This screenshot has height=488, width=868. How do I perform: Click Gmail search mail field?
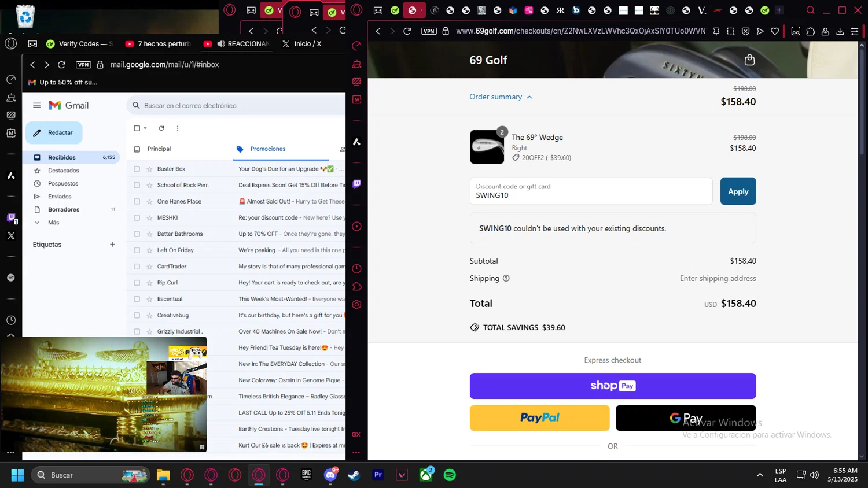[236, 105]
